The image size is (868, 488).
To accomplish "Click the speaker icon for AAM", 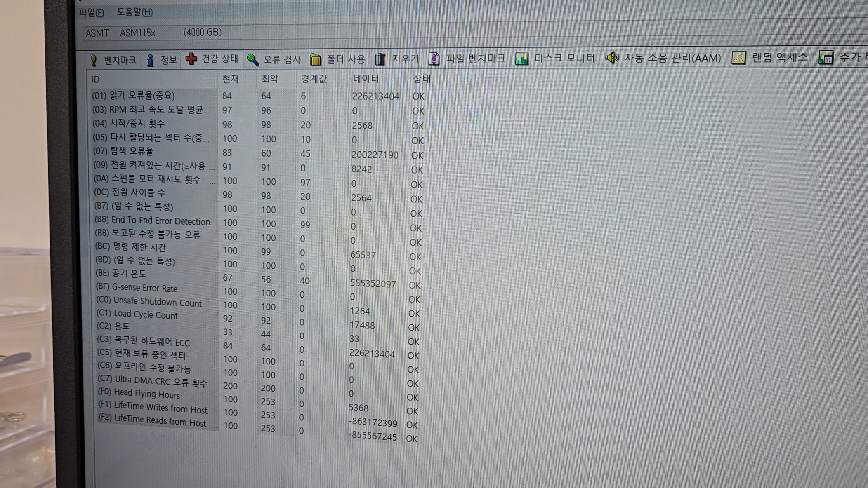I will [x=612, y=58].
